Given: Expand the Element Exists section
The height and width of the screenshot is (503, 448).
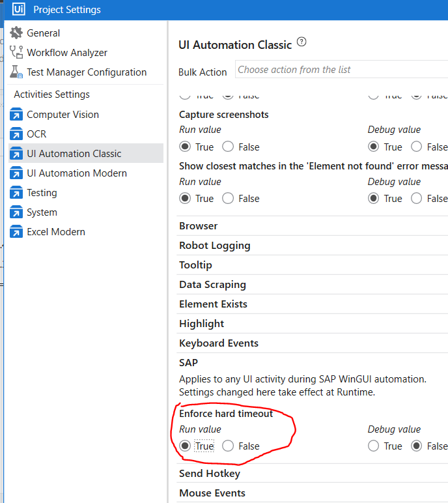Looking at the screenshot, I should (x=312, y=304).
